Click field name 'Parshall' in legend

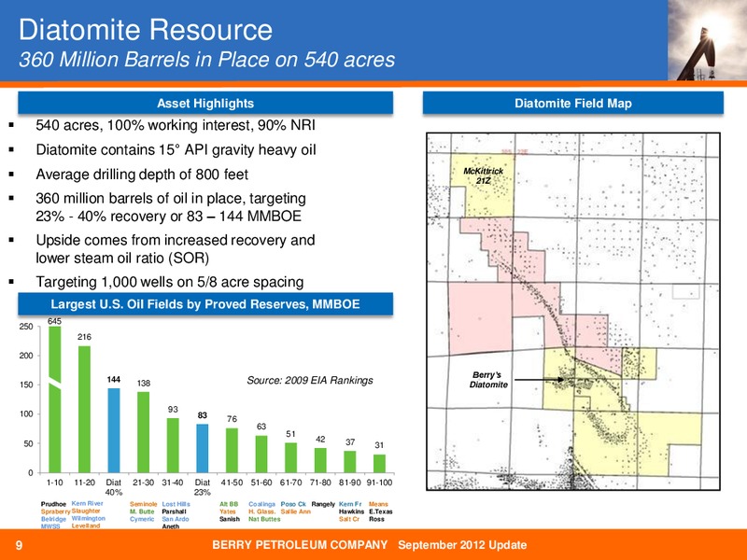tap(174, 511)
